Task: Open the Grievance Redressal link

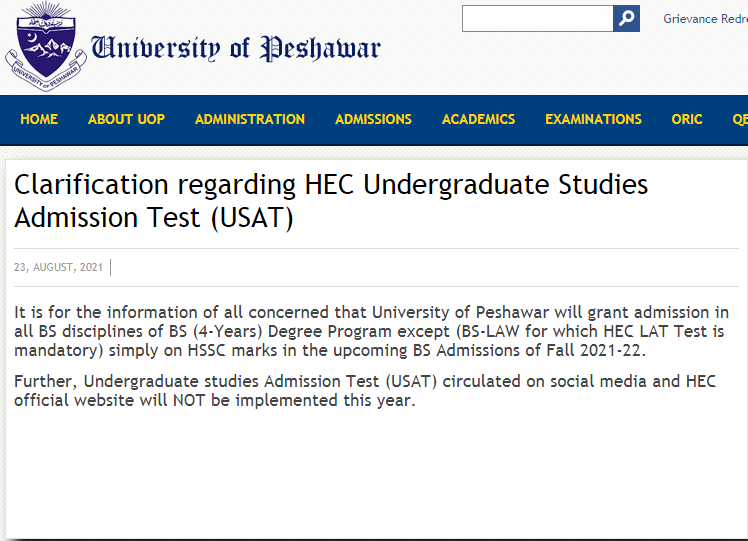Action: tap(706, 19)
